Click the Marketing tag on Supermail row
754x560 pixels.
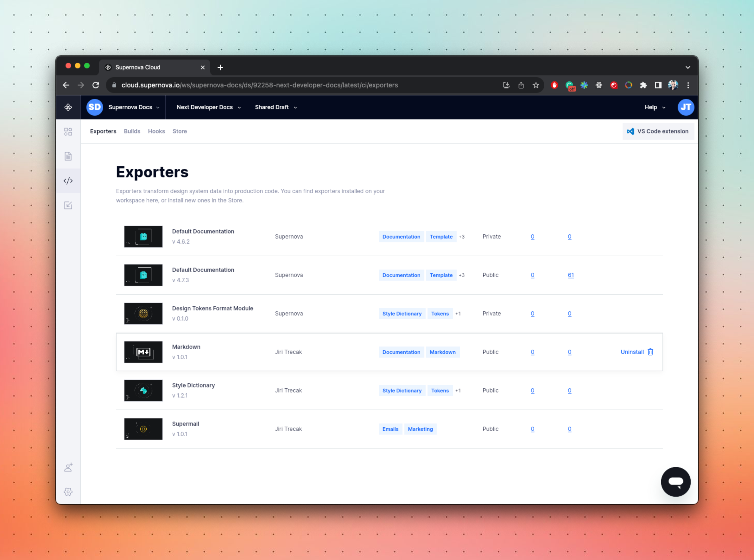[420, 429]
